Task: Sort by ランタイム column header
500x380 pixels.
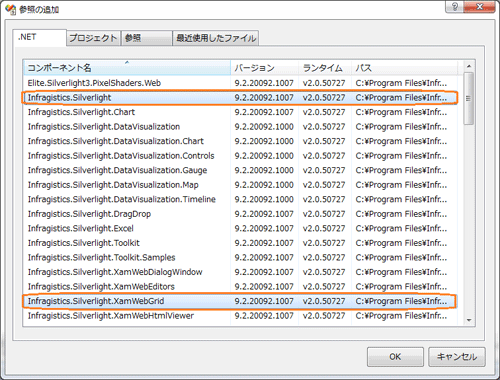Action: tap(325, 68)
